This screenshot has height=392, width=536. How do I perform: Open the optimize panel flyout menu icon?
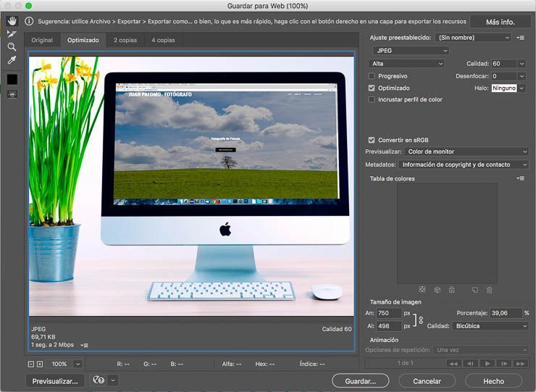520,38
